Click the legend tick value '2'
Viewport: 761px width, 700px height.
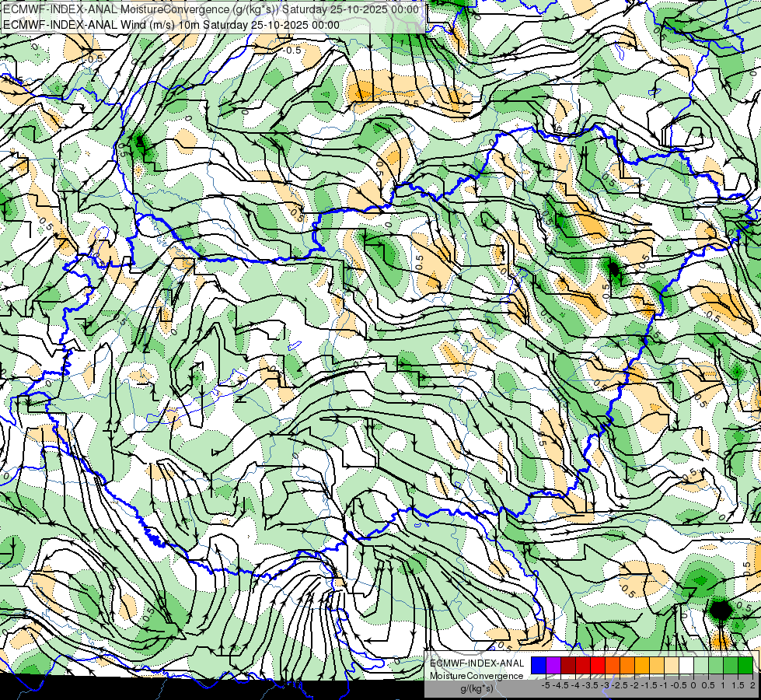click(752, 685)
